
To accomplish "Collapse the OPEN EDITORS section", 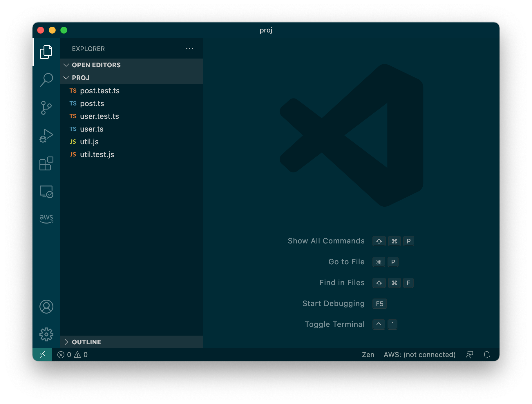I will pyautogui.click(x=132, y=65).
